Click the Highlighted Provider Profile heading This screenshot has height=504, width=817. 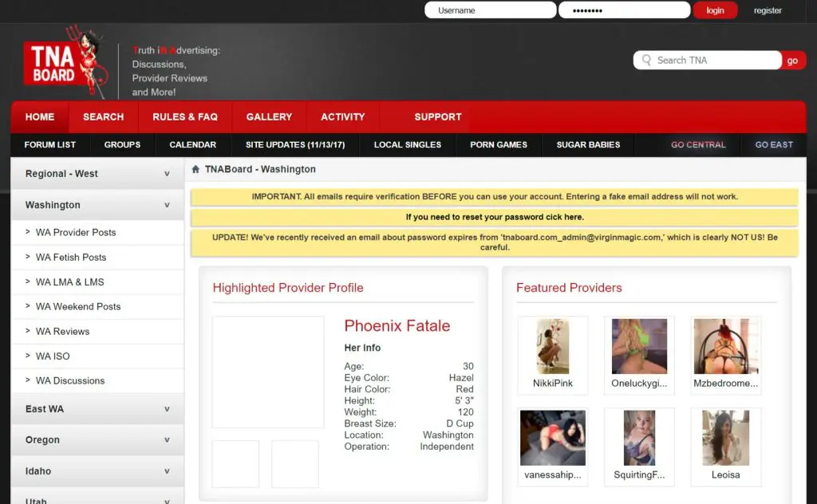pos(287,288)
